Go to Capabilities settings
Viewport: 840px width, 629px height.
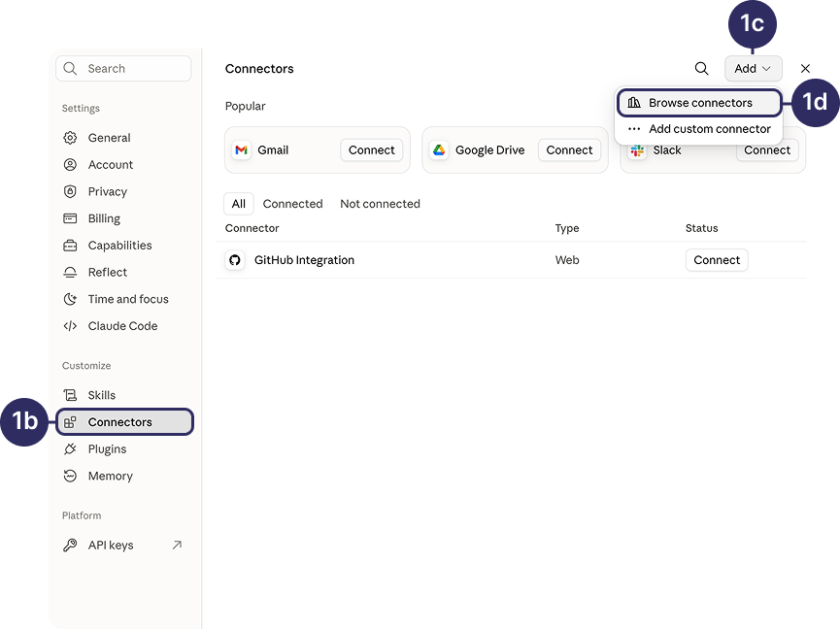(123, 246)
